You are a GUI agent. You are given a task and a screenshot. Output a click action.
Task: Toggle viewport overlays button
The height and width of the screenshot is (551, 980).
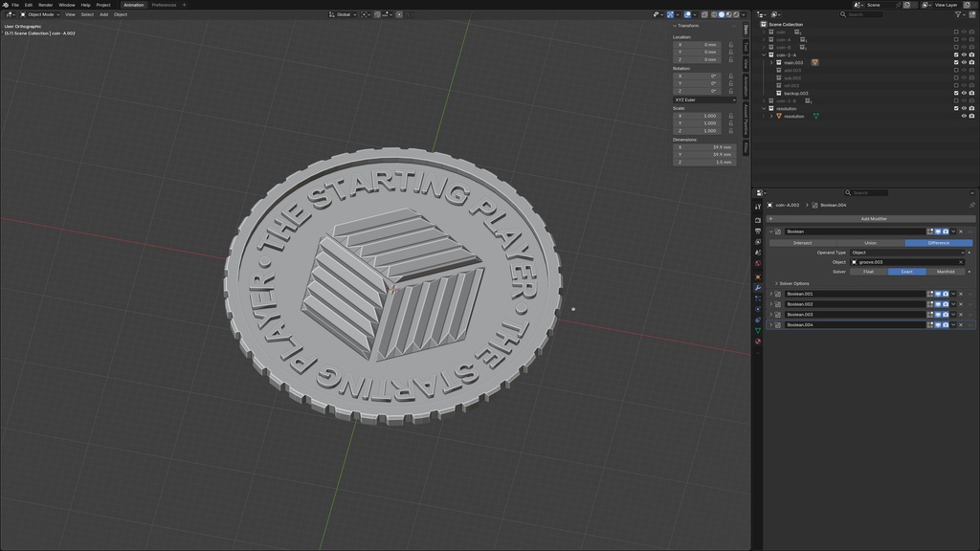[687, 14]
